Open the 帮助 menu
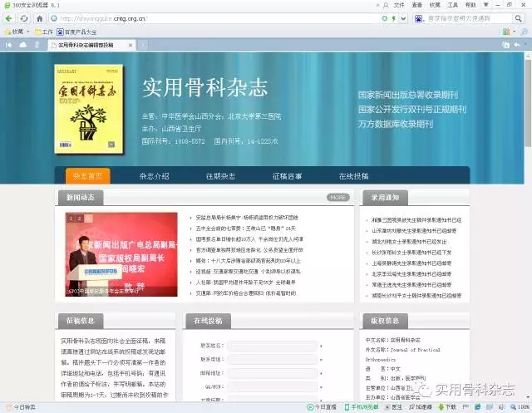This screenshot has height=413, width=532. click(470, 5)
